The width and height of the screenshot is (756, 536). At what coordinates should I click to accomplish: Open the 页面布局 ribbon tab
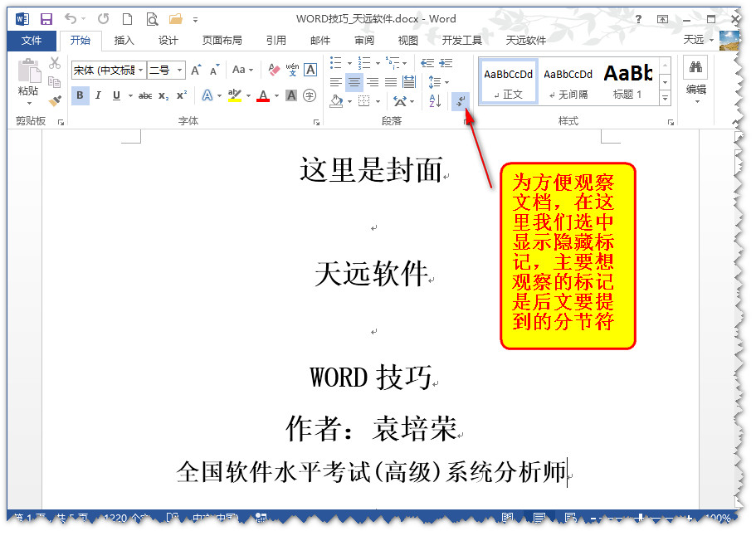[x=222, y=40]
